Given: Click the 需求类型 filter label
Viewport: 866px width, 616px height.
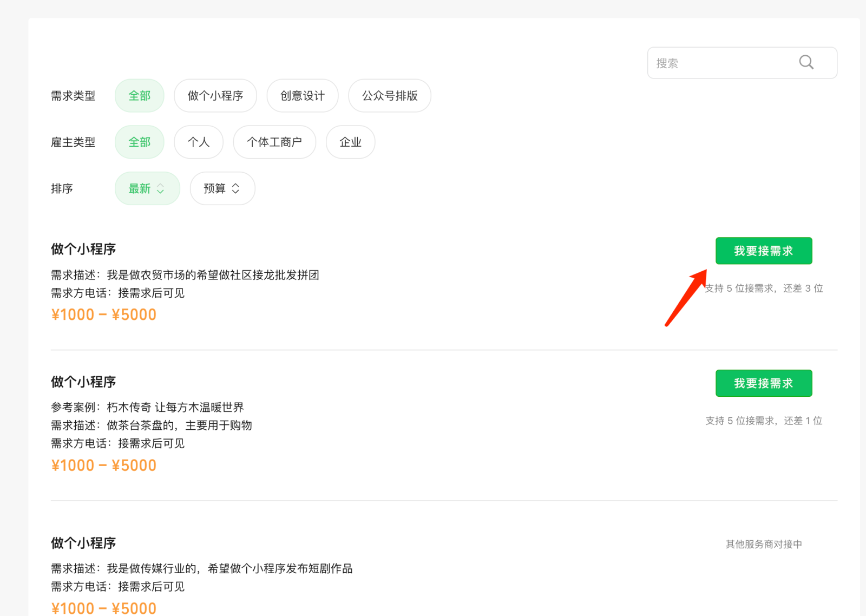Looking at the screenshot, I should pyautogui.click(x=73, y=96).
